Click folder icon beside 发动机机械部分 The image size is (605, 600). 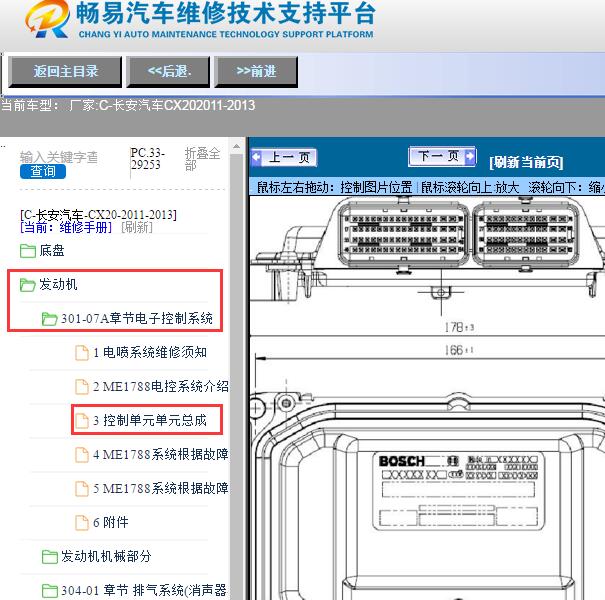49,556
